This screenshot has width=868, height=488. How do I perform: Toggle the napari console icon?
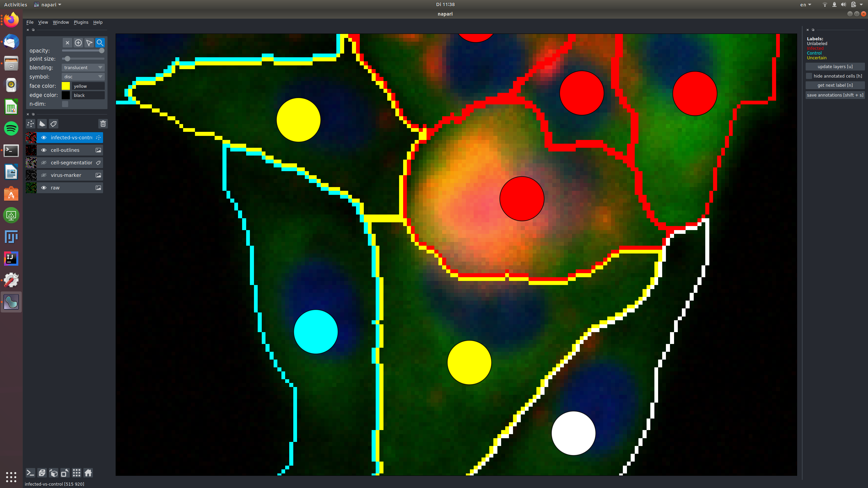pyautogui.click(x=30, y=473)
